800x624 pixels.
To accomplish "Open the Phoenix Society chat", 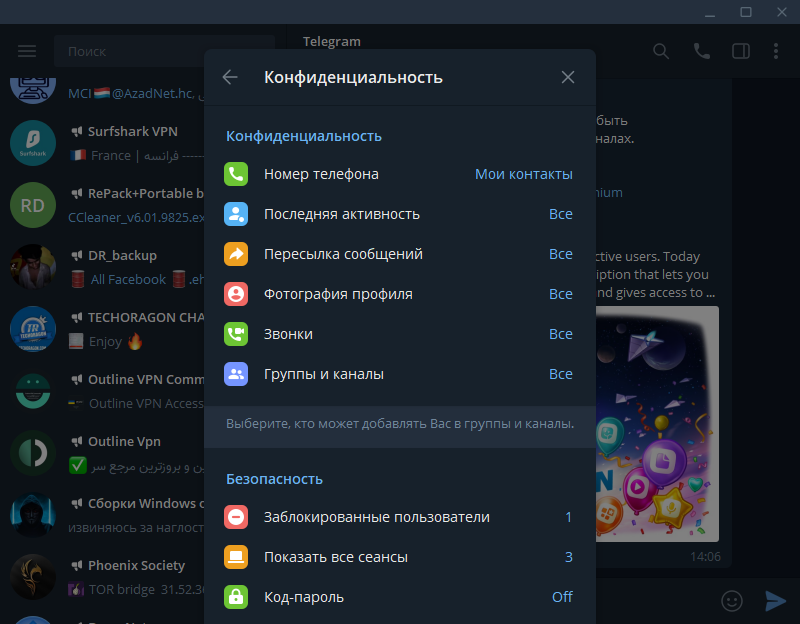I will click(102, 577).
